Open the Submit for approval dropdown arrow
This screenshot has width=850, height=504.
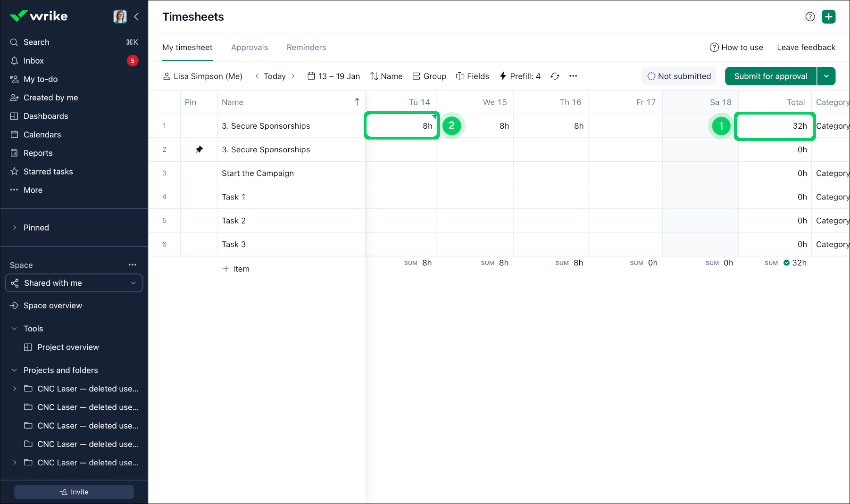(x=826, y=76)
